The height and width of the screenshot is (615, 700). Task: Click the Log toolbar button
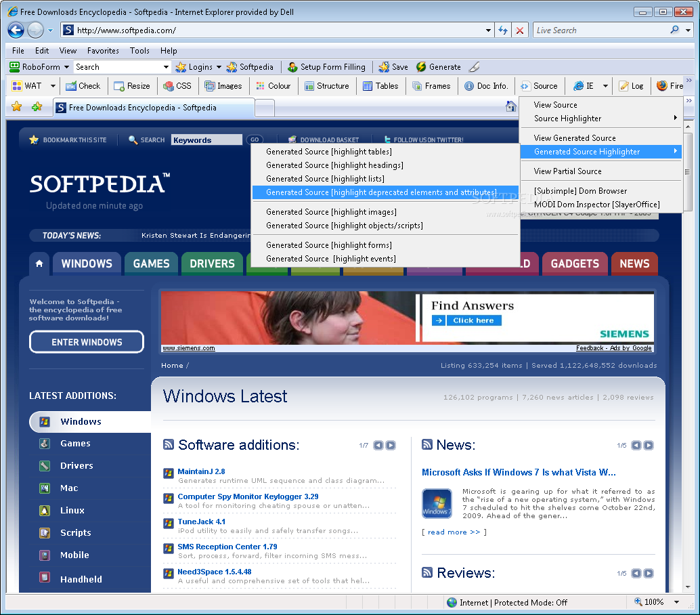[631, 86]
